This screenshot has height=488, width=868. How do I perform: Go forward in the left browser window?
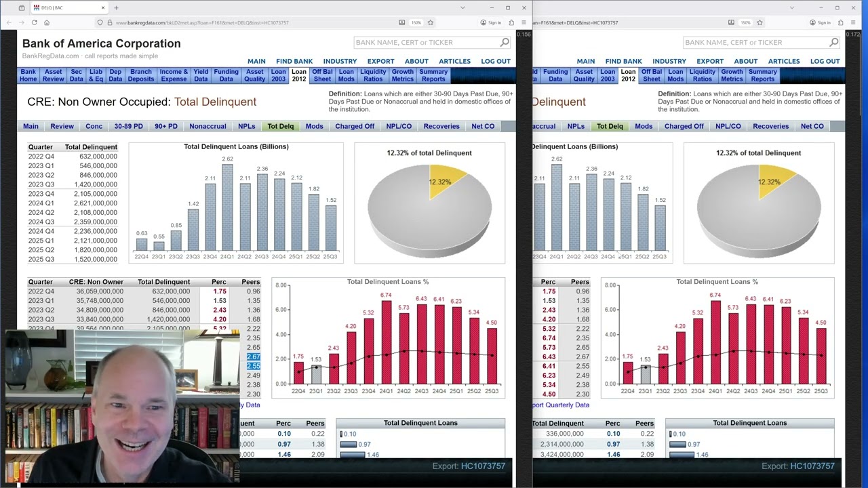22,22
